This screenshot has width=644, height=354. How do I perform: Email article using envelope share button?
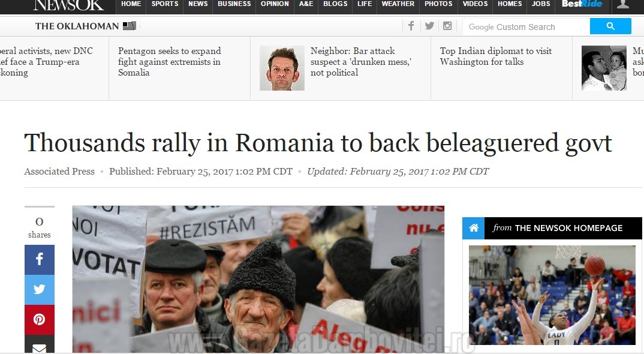tap(40, 344)
